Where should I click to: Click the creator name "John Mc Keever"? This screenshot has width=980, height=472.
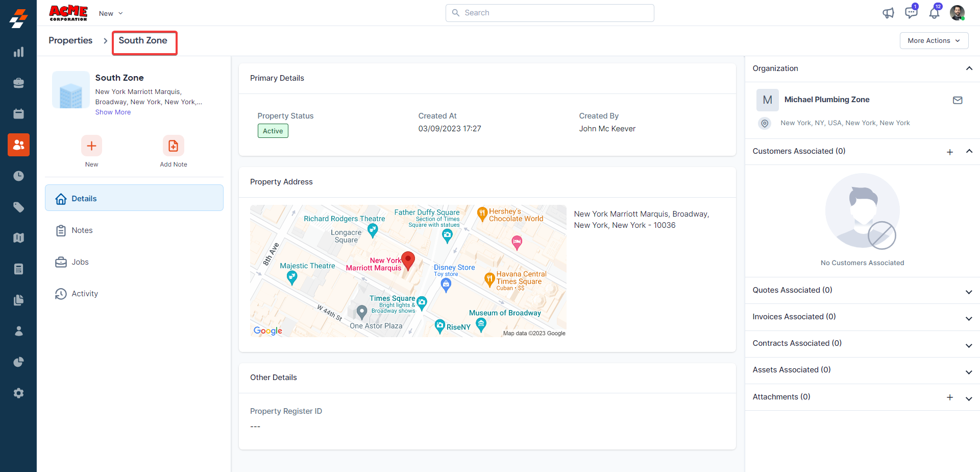[x=607, y=129]
